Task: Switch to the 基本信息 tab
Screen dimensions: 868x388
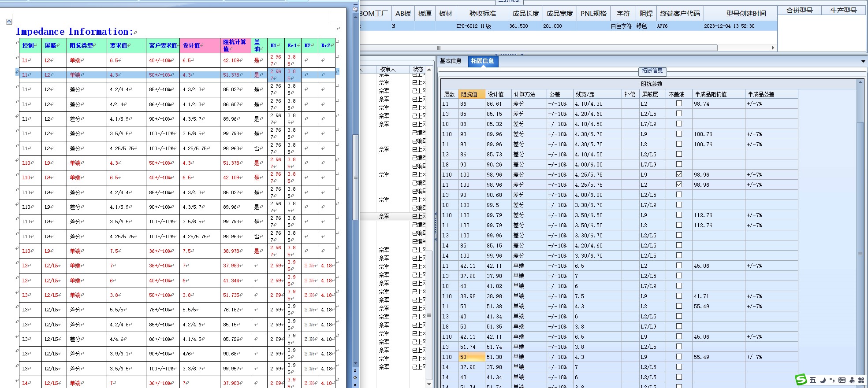Action: click(x=451, y=61)
